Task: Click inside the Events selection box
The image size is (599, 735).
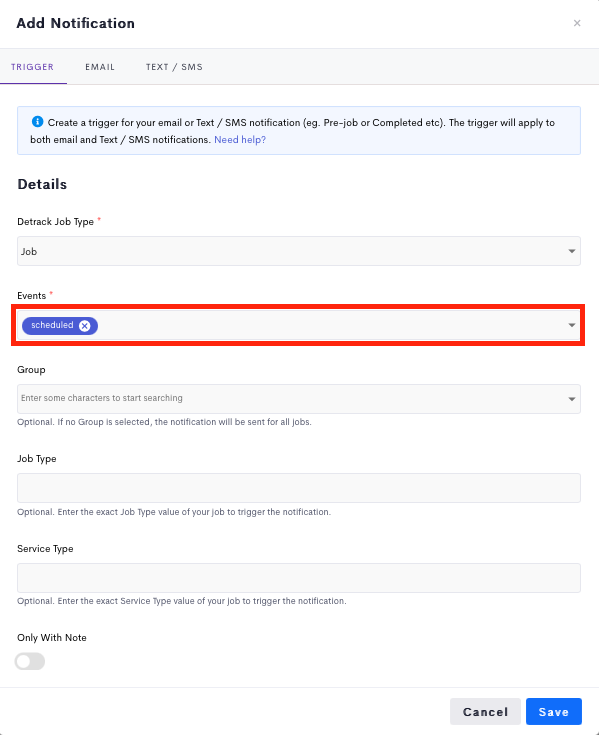Action: pos(299,325)
